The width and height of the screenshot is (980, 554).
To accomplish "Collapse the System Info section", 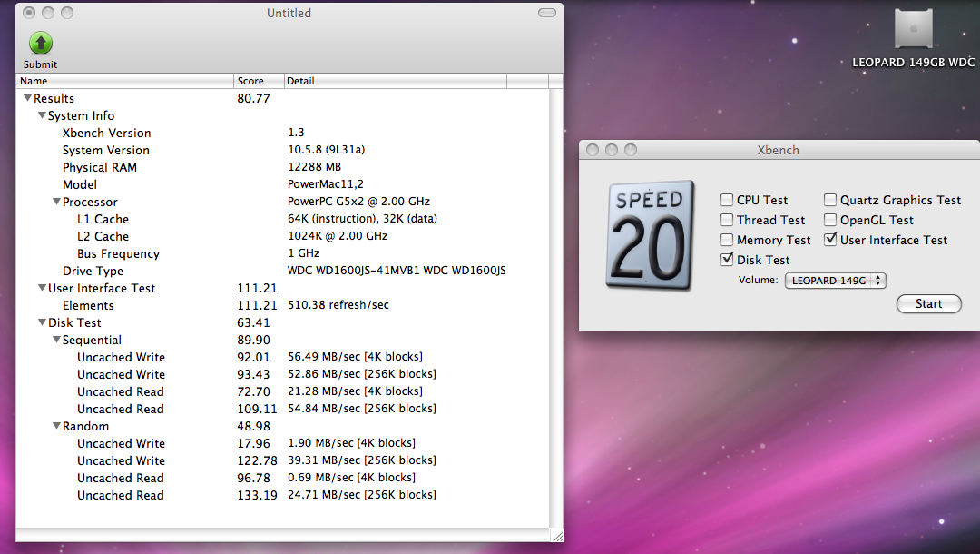I will point(42,115).
